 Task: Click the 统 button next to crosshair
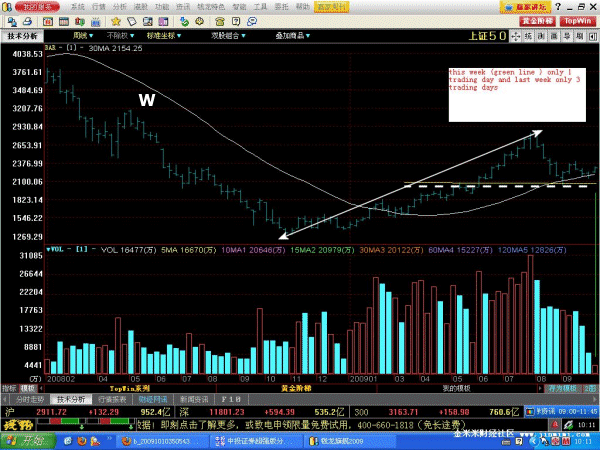pyautogui.click(x=528, y=36)
